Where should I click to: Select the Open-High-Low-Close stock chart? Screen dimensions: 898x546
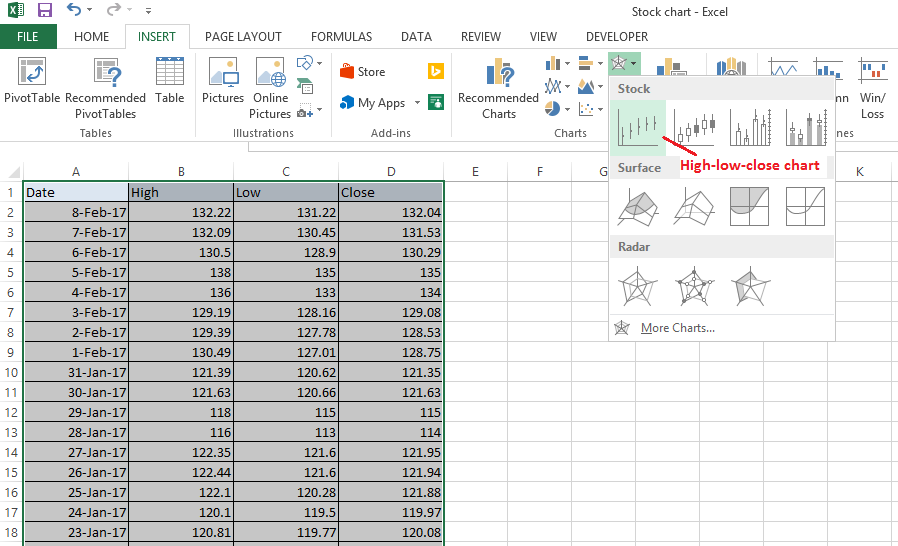pyautogui.click(x=694, y=128)
